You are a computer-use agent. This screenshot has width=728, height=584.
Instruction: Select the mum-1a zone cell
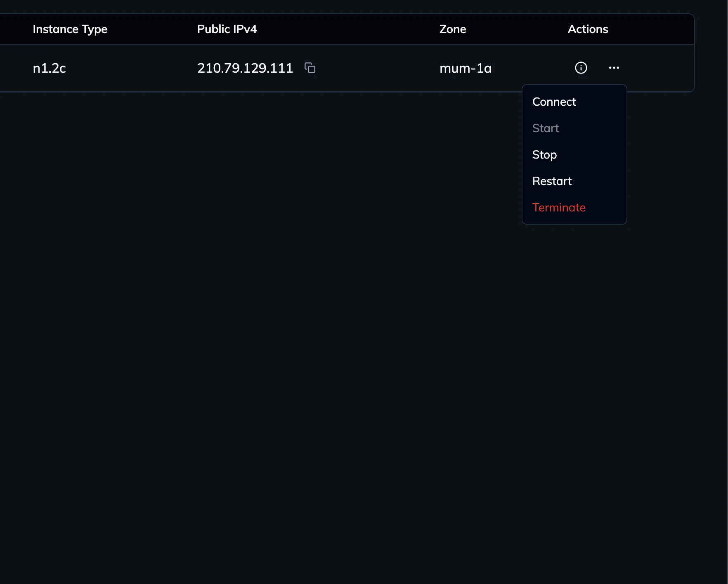tap(466, 68)
